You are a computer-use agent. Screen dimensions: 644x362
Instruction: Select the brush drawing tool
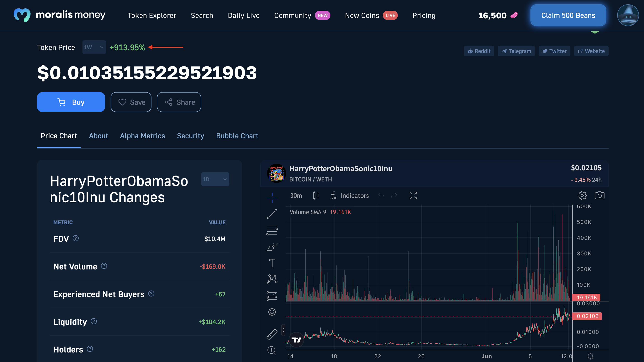[x=272, y=247]
